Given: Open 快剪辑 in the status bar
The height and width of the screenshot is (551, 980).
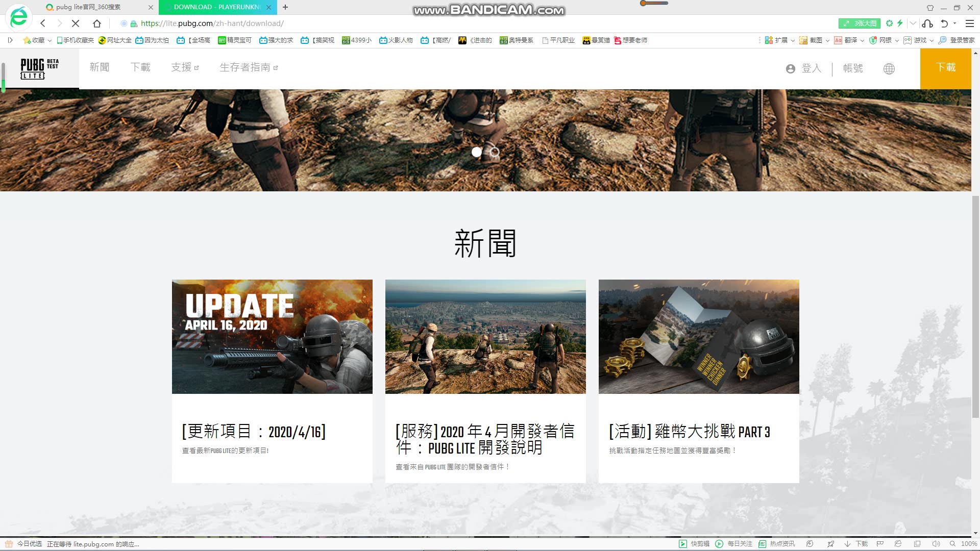Looking at the screenshot, I should coord(695,544).
